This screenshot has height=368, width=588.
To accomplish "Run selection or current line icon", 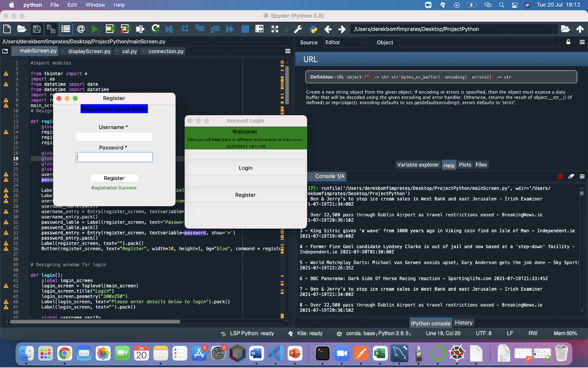I will [140, 29].
